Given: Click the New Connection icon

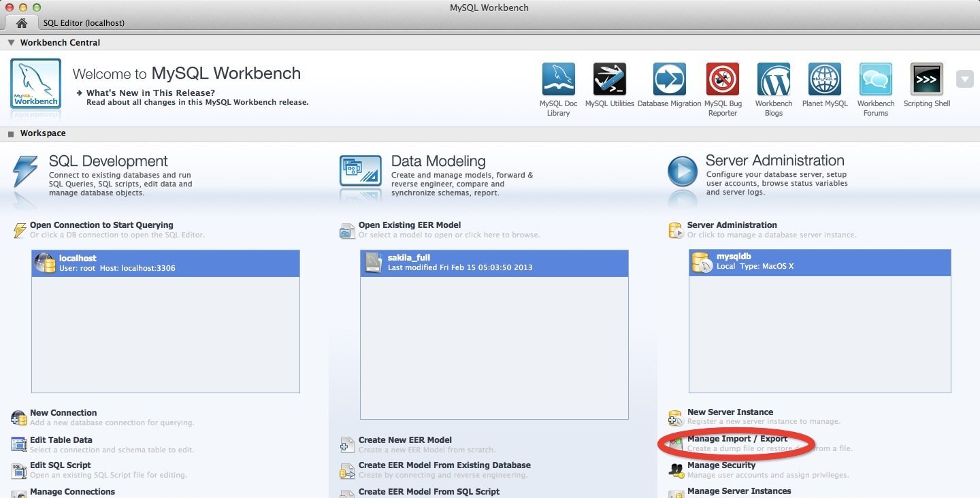Looking at the screenshot, I should pyautogui.click(x=19, y=418).
